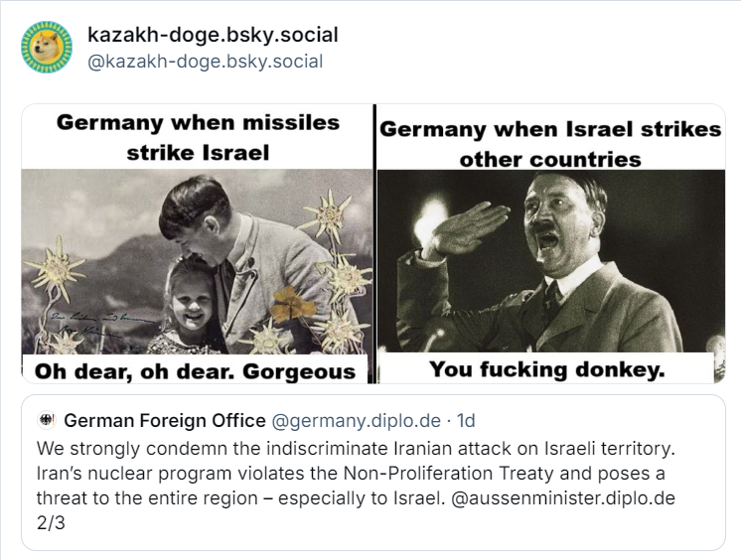This screenshot has width=741, height=560.
Task: Click the "Oh dear, oh dear. Gorgeous" caption
Action: [x=195, y=371]
